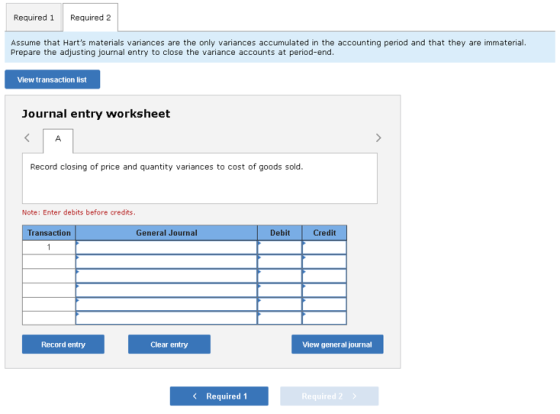This screenshot has height=414, width=560.
Task: Click the first row Credit field
Action: [x=324, y=247]
